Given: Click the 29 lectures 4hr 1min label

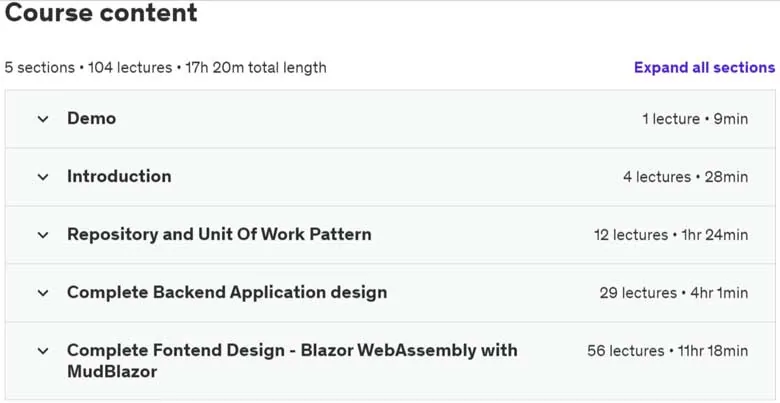Looking at the screenshot, I should (674, 293).
